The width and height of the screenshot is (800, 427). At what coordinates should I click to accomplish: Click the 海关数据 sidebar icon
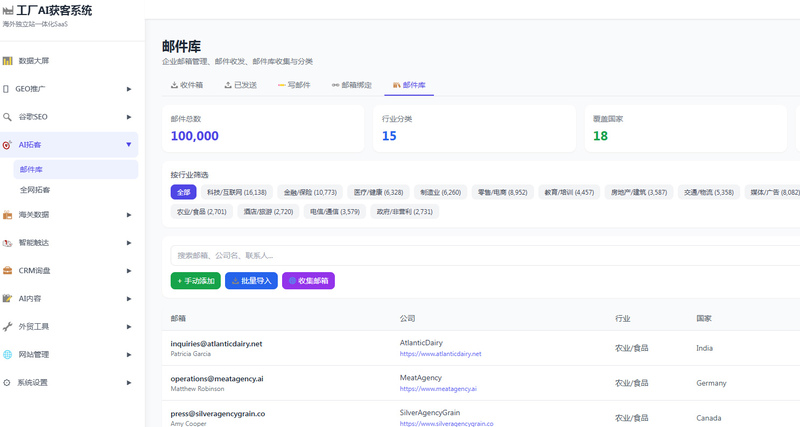pyautogui.click(x=8, y=215)
